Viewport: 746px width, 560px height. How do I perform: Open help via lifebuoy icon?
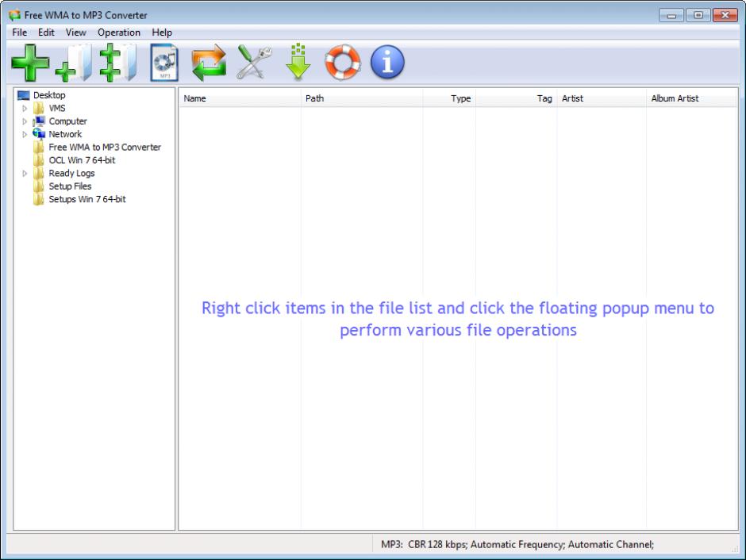(343, 63)
